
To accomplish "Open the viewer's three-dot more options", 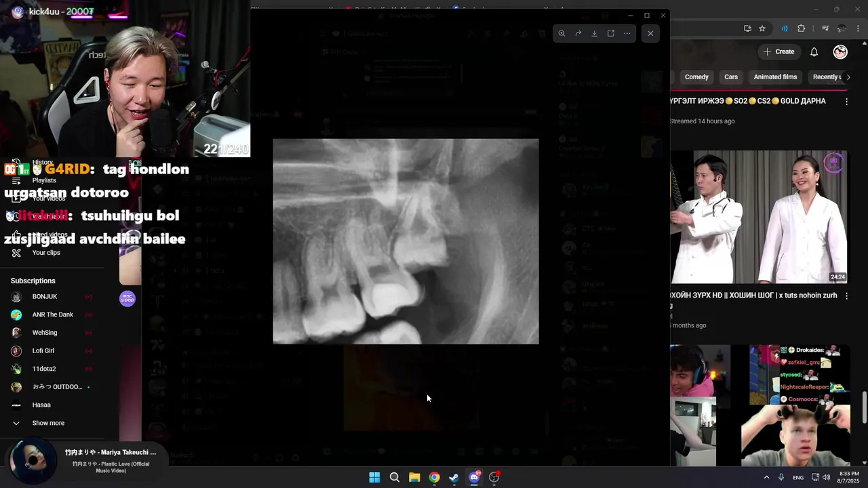I will tap(627, 33).
